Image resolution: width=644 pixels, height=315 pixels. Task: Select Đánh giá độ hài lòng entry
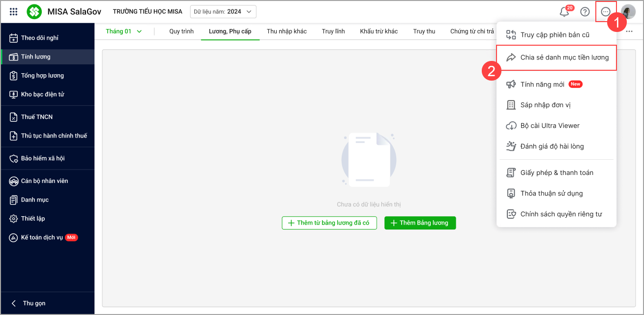(556, 146)
